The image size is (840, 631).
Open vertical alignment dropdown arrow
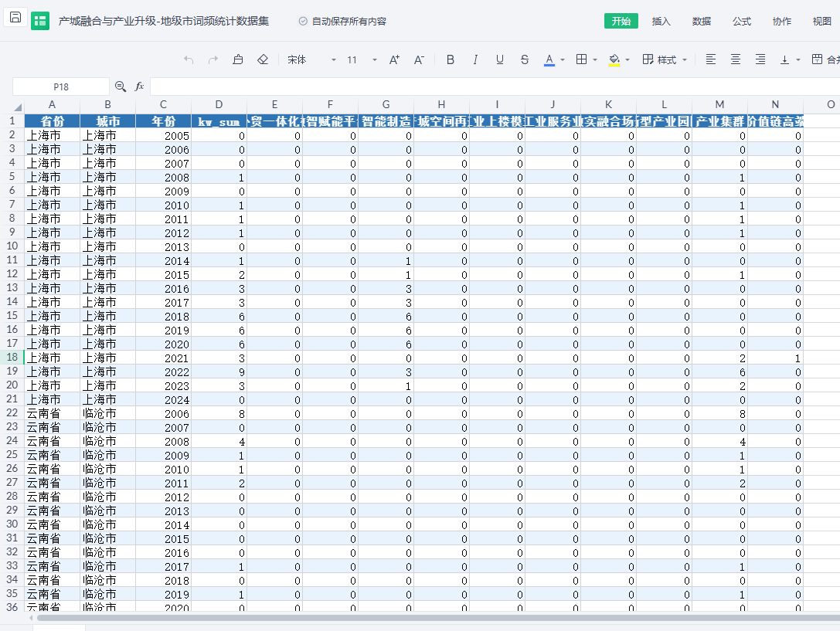coord(798,60)
